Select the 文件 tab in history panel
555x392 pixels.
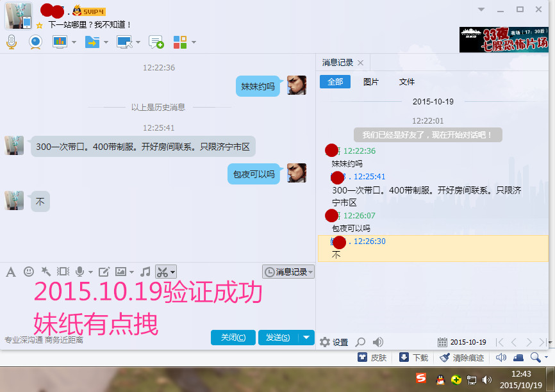pyautogui.click(x=406, y=82)
